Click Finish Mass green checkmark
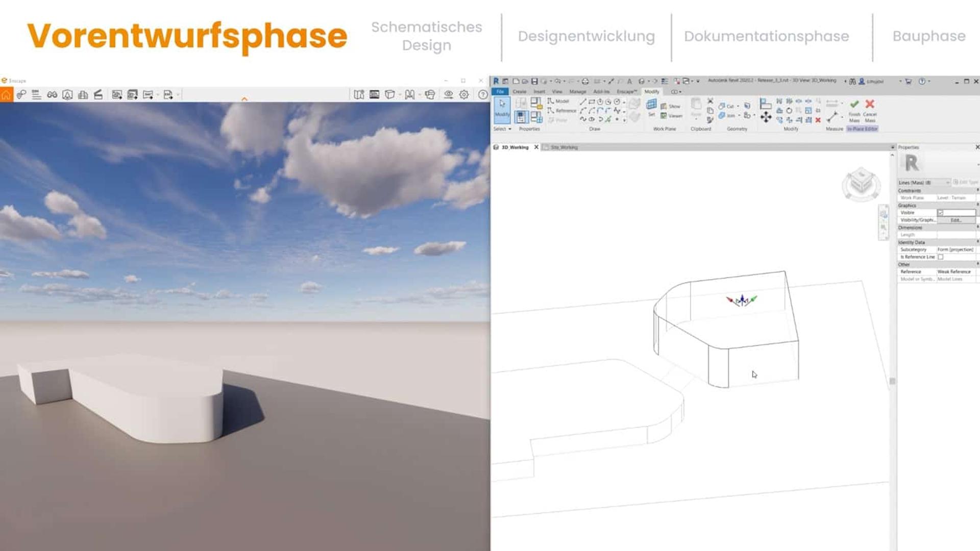 coord(854,110)
